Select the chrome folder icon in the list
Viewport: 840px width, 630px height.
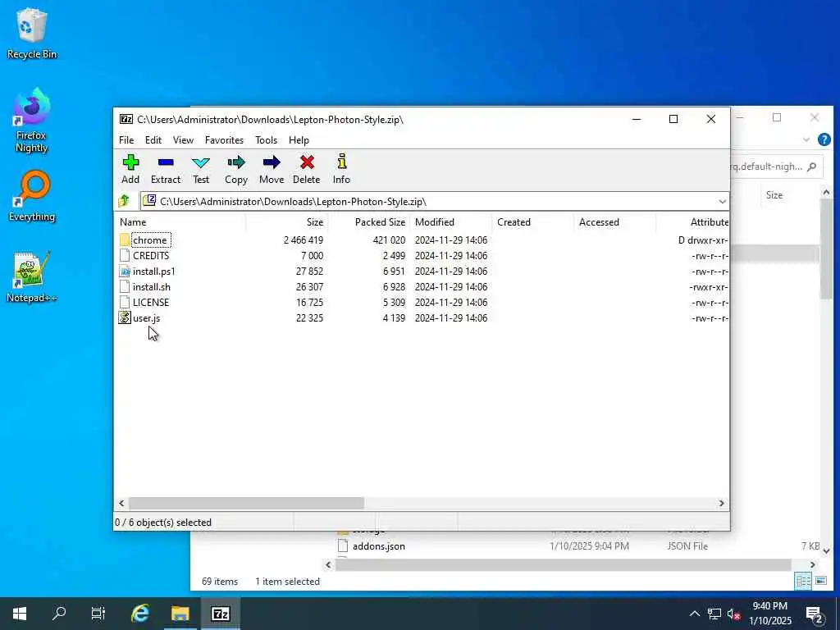click(125, 240)
